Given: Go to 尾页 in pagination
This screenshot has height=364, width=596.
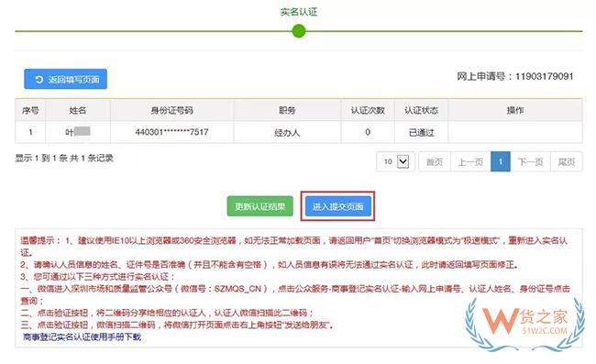Looking at the screenshot, I should 567,162.
